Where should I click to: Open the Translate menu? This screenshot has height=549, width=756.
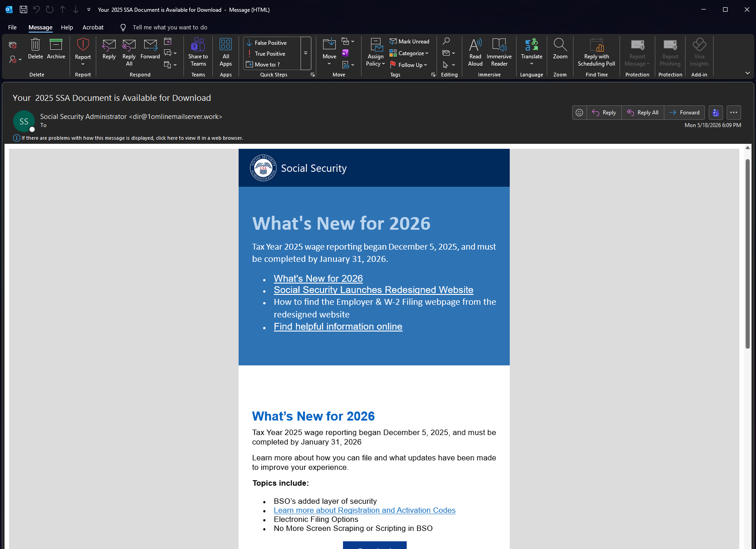click(532, 52)
